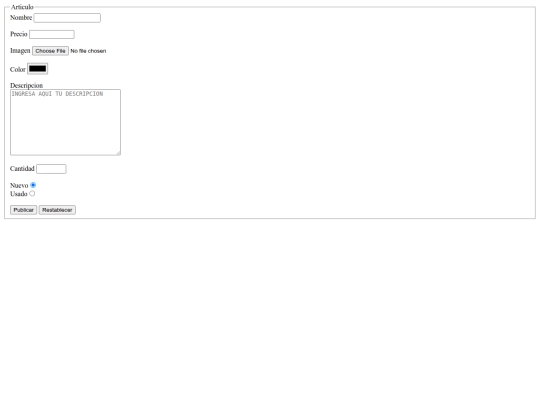
Task: Focus the Precio input box
Action: point(52,34)
